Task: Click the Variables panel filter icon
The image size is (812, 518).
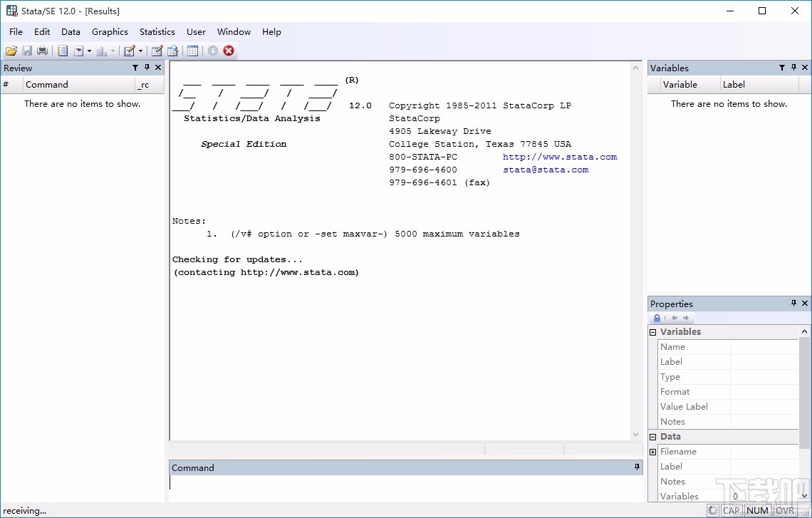Action: (x=782, y=68)
